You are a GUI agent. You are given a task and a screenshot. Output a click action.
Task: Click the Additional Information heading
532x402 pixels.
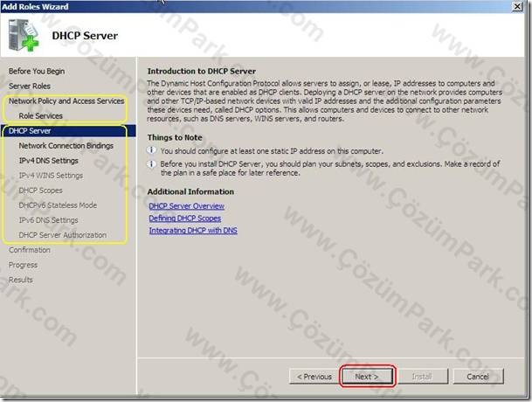190,191
